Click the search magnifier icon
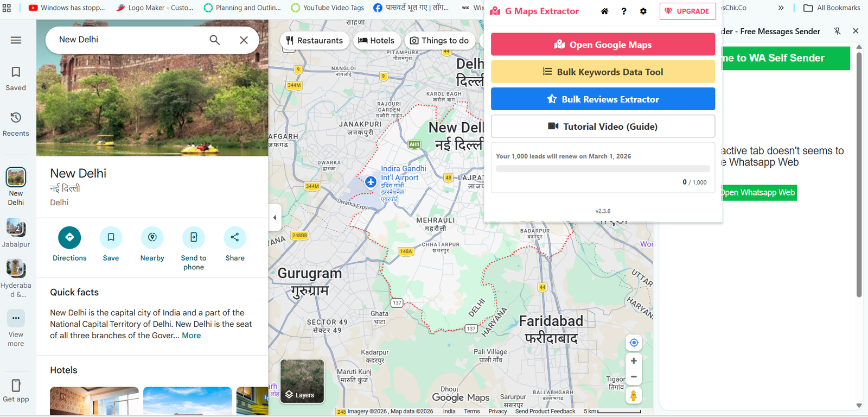This screenshot has width=868, height=417. tap(215, 40)
